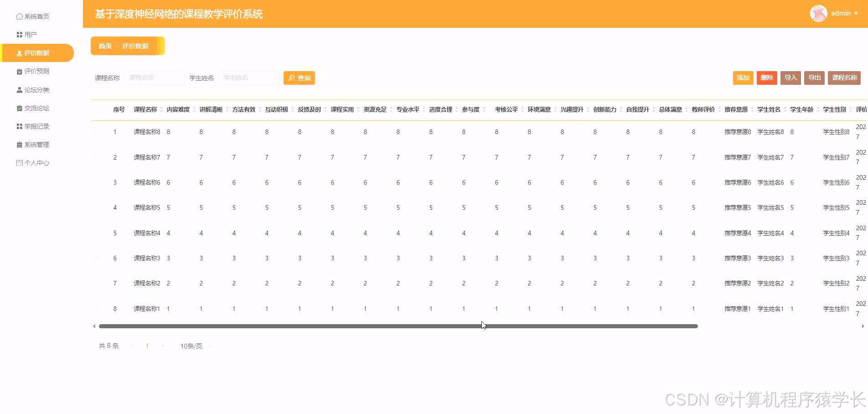Select 评价数据 in the sidebar
868x414 pixels.
37,53
